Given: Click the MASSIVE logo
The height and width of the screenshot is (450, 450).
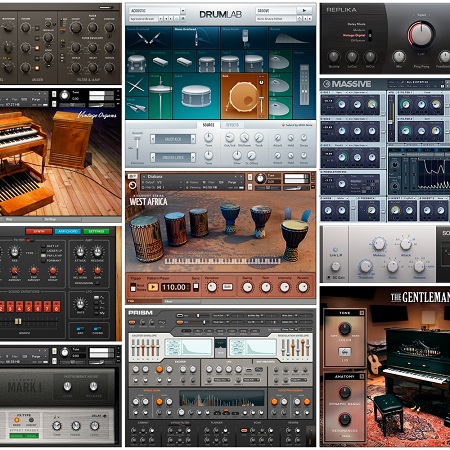Looking at the screenshot, I should coord(347,84).
